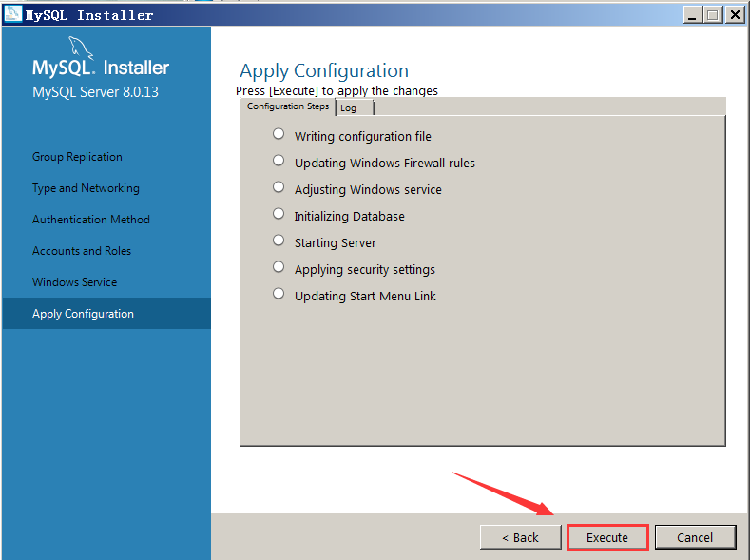Open Group Replication in the sidebar
The height and width of the screenshot is (560, 750).
point(77,157)
